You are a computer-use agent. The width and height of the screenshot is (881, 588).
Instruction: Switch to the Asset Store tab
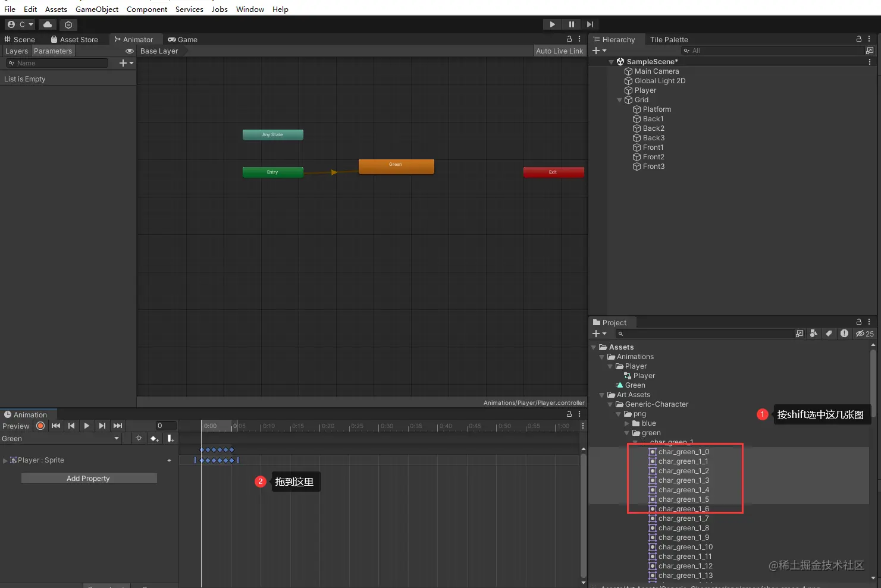point(74,39)
